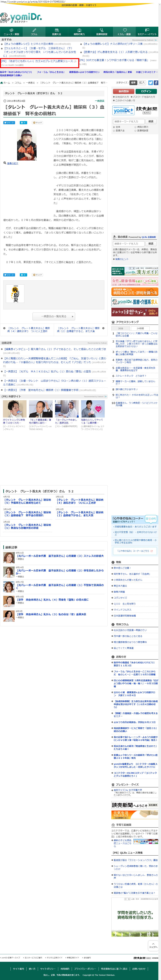The height and width of the screenshot is (980, 161).
Task: Focus the site search keyword field
Action: point(129,121)
